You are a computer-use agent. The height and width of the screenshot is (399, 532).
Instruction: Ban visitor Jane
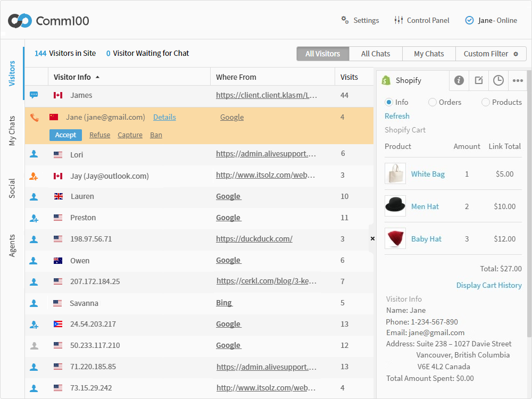click(156, 135)
